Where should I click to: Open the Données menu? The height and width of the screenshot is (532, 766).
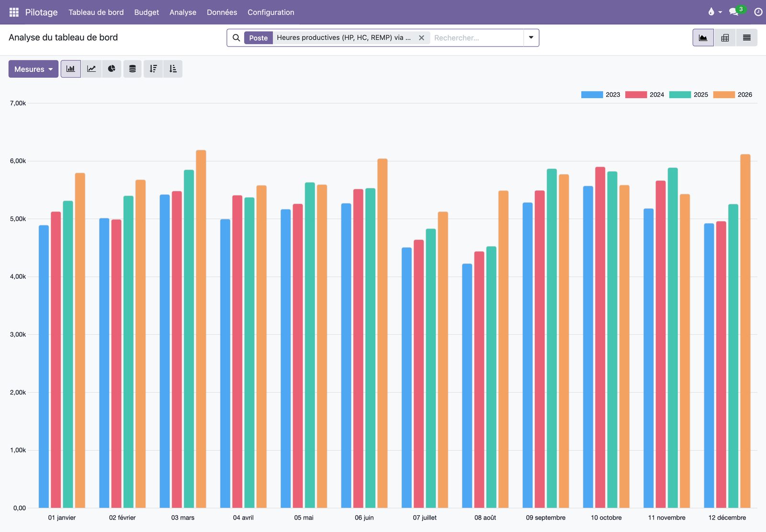click(222, 12)
